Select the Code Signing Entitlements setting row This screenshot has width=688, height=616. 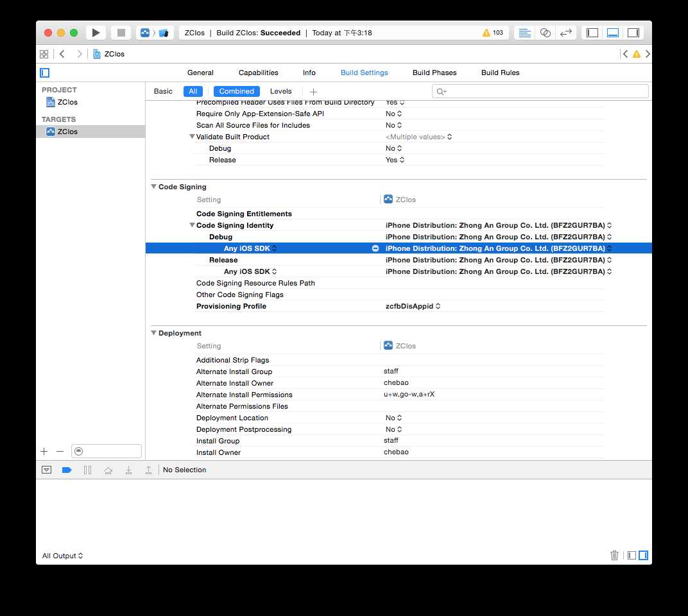(x=399, y=214)
